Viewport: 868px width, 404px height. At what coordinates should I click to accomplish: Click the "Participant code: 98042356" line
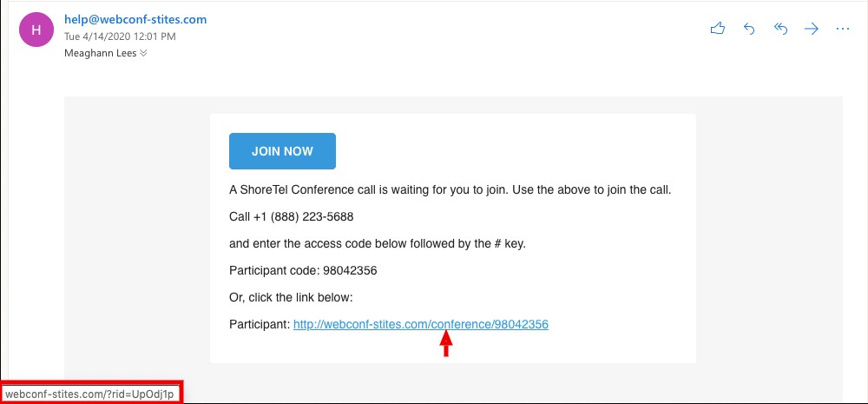pos(303,270)
